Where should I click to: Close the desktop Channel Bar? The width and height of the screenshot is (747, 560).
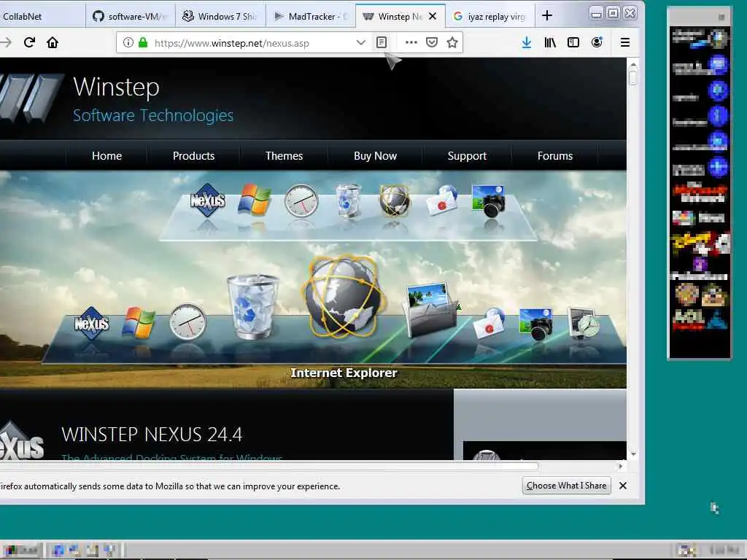point(721,17)
